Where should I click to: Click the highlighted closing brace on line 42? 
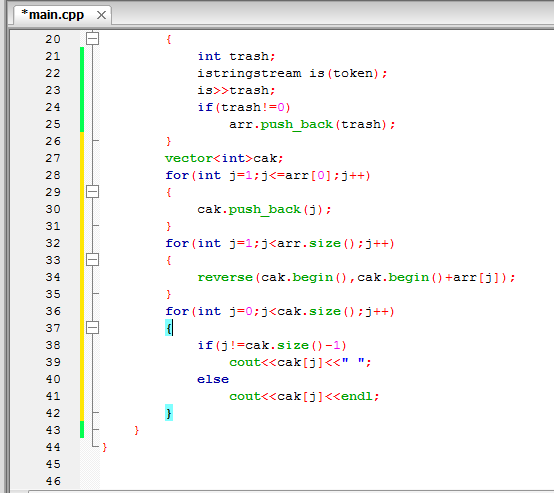pyautogui.click(x=169, y=413)
